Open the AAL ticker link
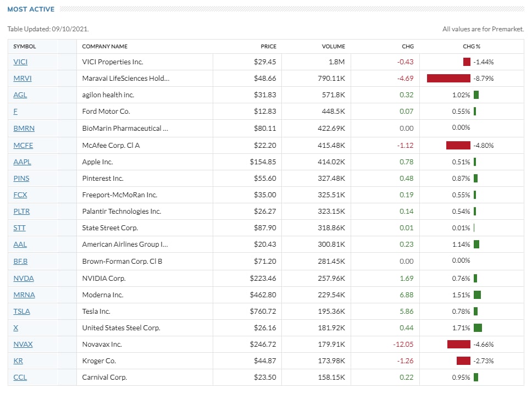 tap(20, 245)
